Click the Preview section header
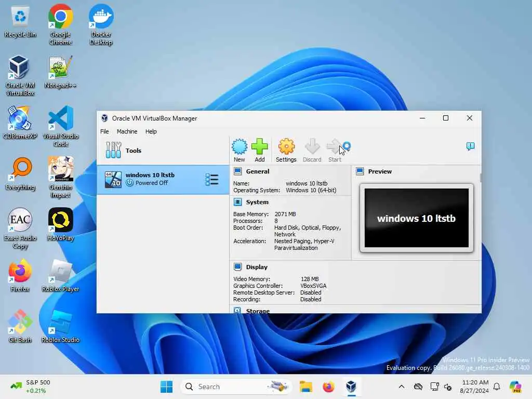Viewport: 532px width, 399px height. click(380, 171)
